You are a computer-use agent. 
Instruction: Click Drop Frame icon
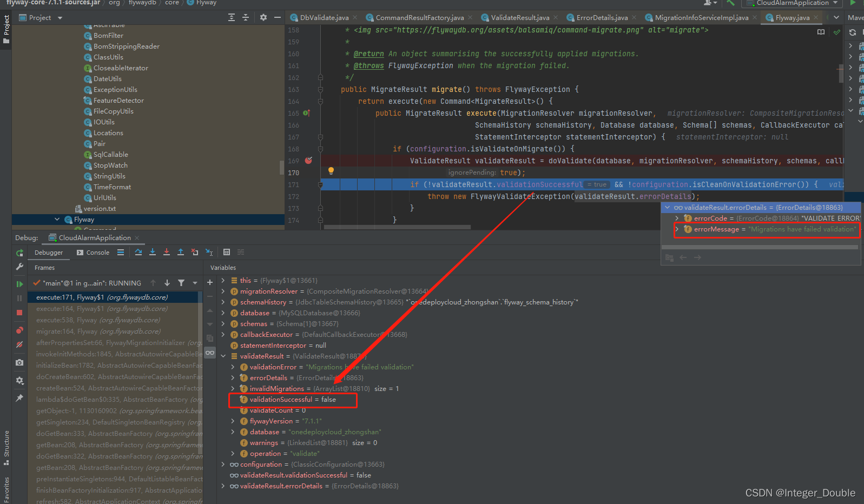coord(195,252)
